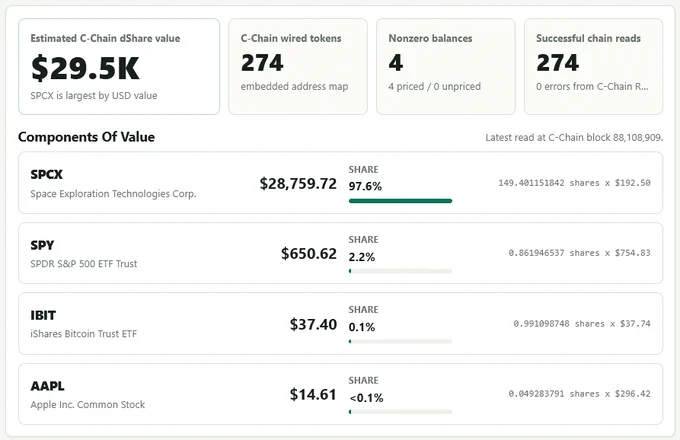Click the embedded address map caption
Viewport: 680px width, 440px height.
click(294, 86)
